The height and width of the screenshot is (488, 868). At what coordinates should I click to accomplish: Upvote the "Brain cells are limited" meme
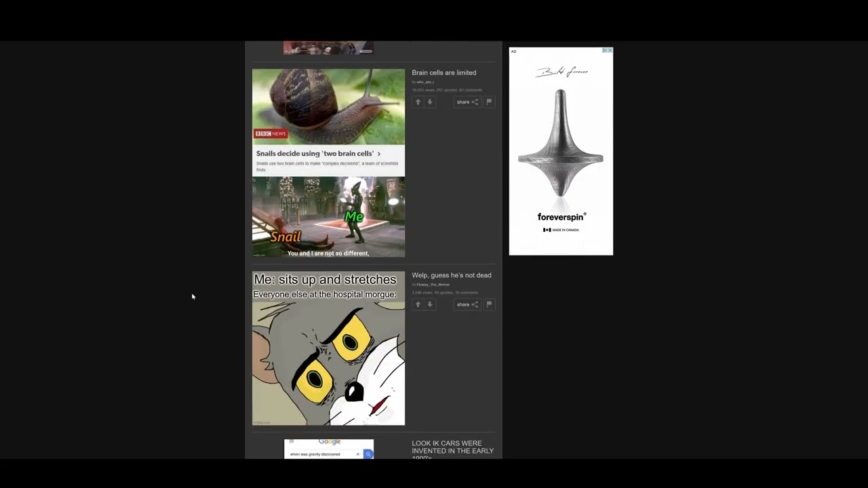pyautogui.click(x=418, y=102)
